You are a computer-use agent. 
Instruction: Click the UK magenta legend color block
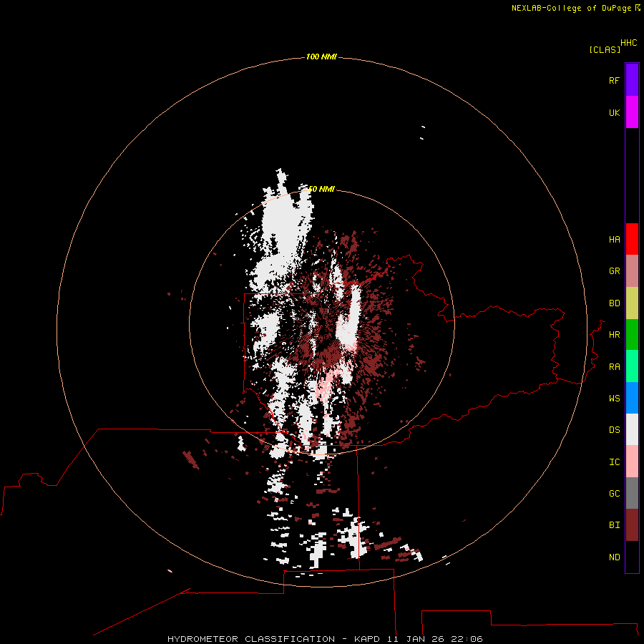click(632, 112)
